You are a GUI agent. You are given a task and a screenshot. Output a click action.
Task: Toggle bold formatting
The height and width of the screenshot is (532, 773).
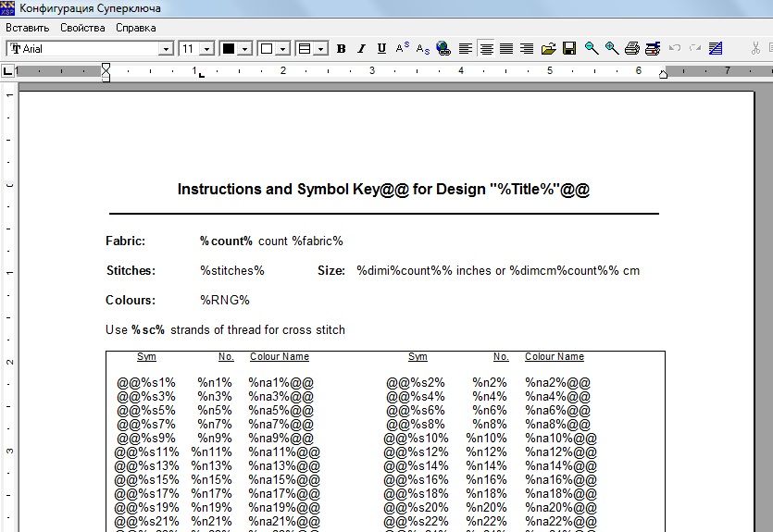pyautogui.click(x=341, y=48)
